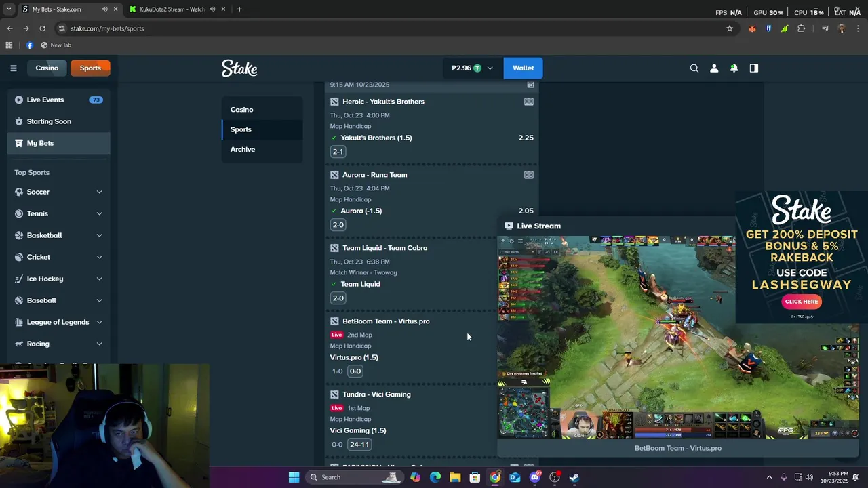Bookmark this page with the star icon

(x=730, y=28)
